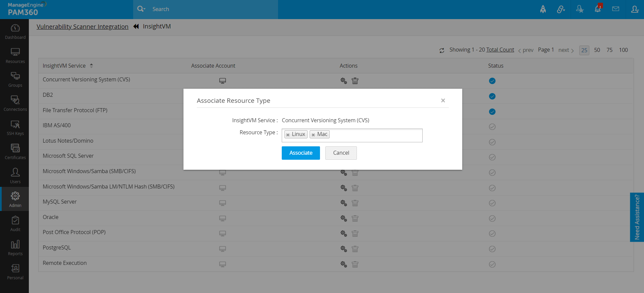The width and height of the screenshot is (644, 293).
Task: Toggle status for IBM AS/400 row
Action: pos(492,127)
